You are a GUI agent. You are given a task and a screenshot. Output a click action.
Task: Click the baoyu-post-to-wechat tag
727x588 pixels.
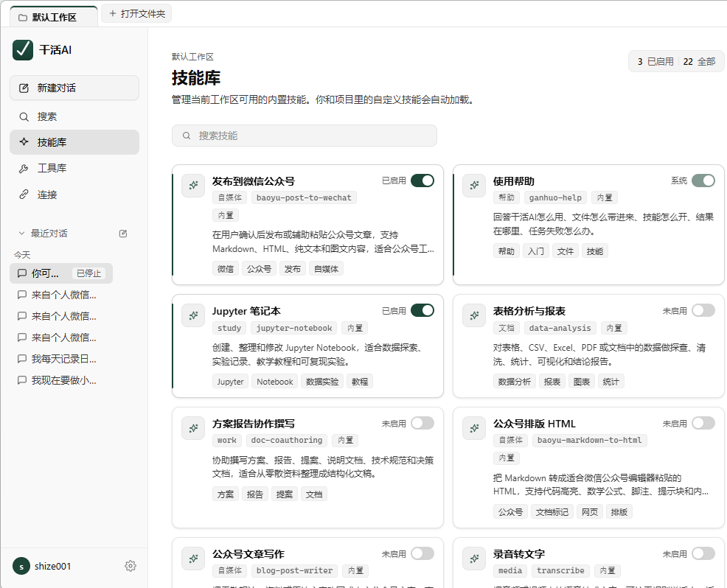coord(304,198)
